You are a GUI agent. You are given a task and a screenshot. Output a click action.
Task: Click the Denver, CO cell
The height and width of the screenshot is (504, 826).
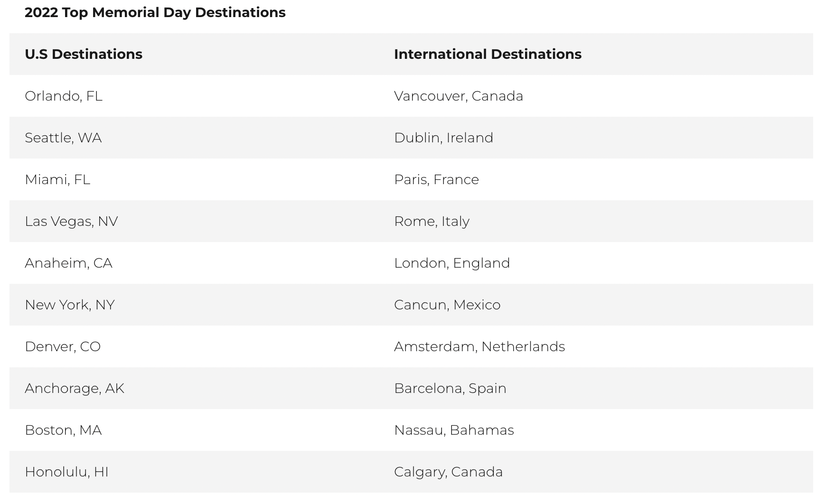pos(63,346)
